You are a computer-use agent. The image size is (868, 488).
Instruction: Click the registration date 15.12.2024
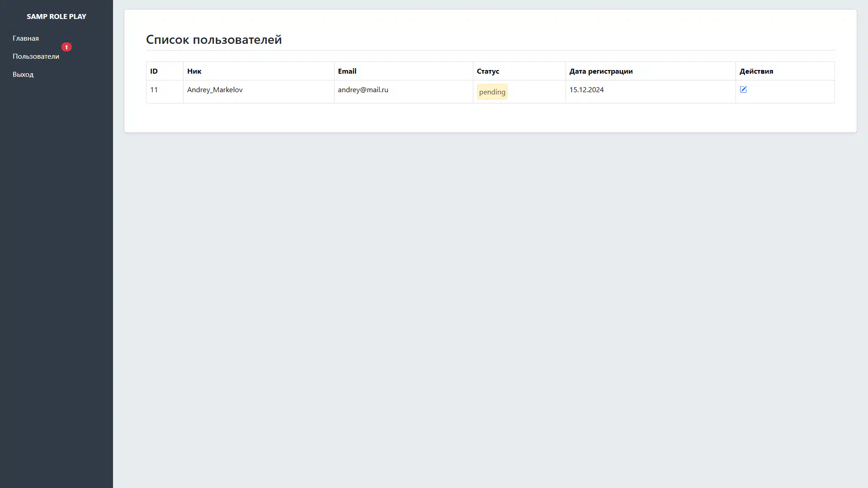(x=586, y=90)
